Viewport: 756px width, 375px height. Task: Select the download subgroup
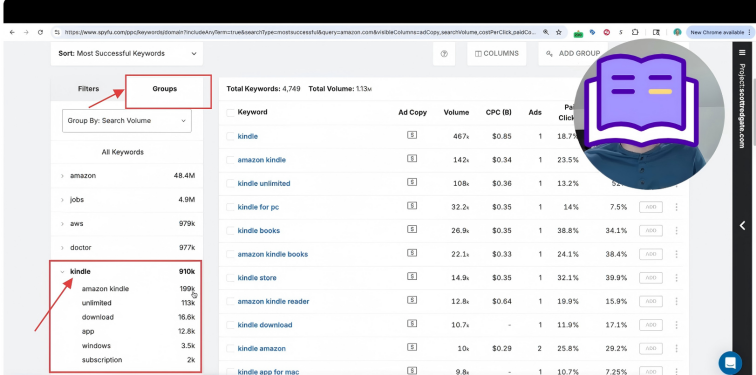[97, 317]
